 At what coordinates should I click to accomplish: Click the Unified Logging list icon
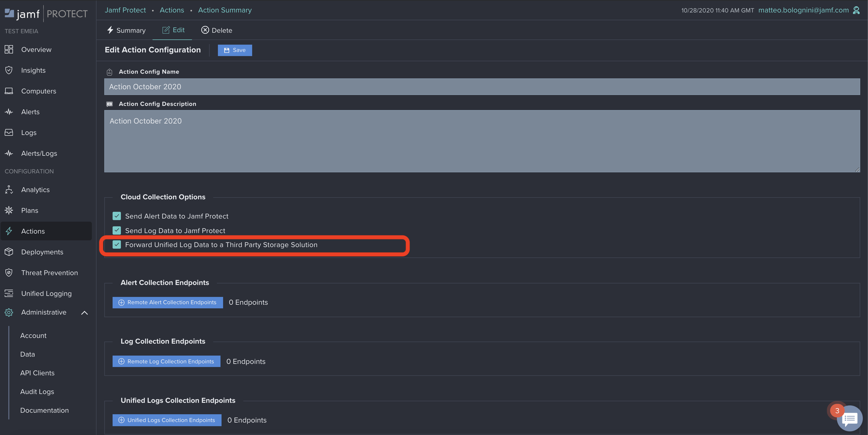(9, 293)
